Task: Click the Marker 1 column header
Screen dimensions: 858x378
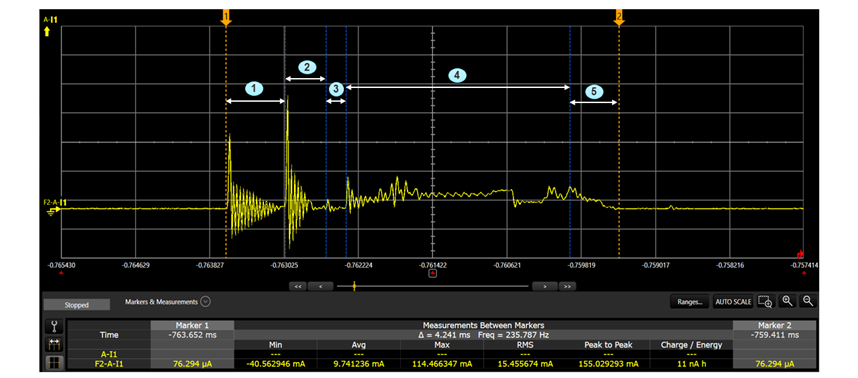Action: pos(192,325)
